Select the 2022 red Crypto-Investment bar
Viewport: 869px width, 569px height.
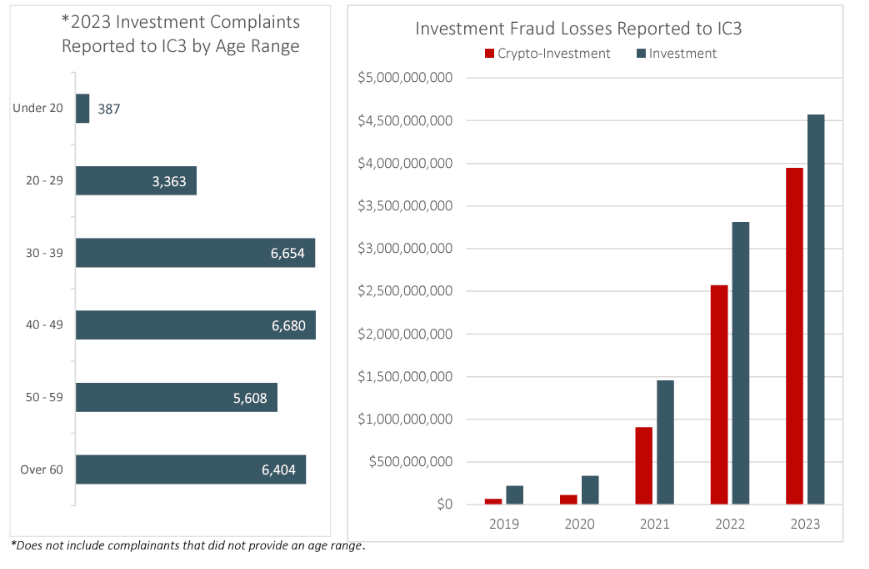pos(719,394)
